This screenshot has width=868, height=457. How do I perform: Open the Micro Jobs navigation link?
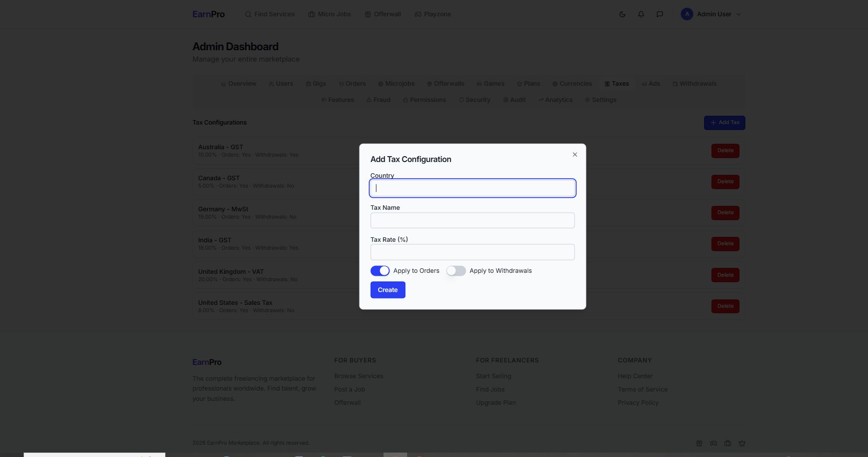click(329, 14)
